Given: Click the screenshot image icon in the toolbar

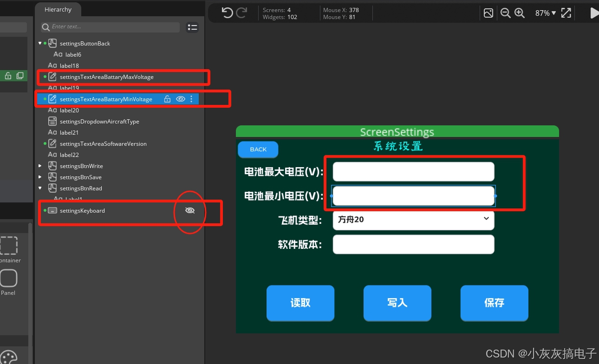Looking at the screenshot, I should (x=488, y=13).
